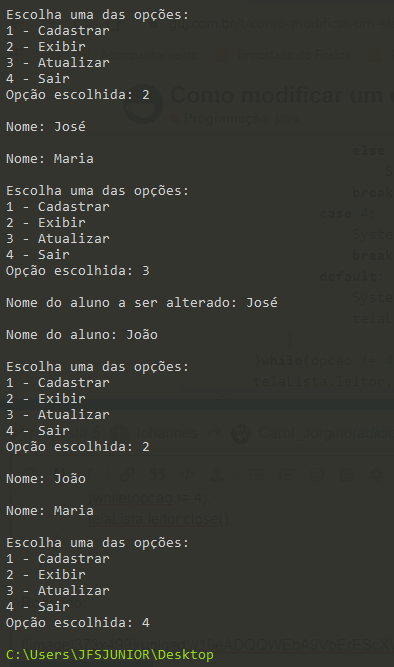Viewport: 394px width, 667px height.
Task: Click the bulleted list toolbar icon
Action: click(256, 474)
